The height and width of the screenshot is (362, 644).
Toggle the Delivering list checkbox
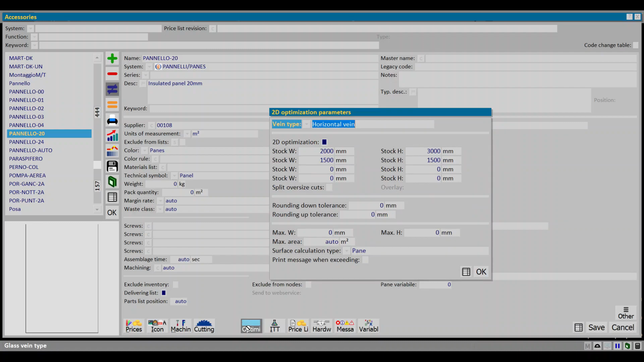(x=164, y=293)
